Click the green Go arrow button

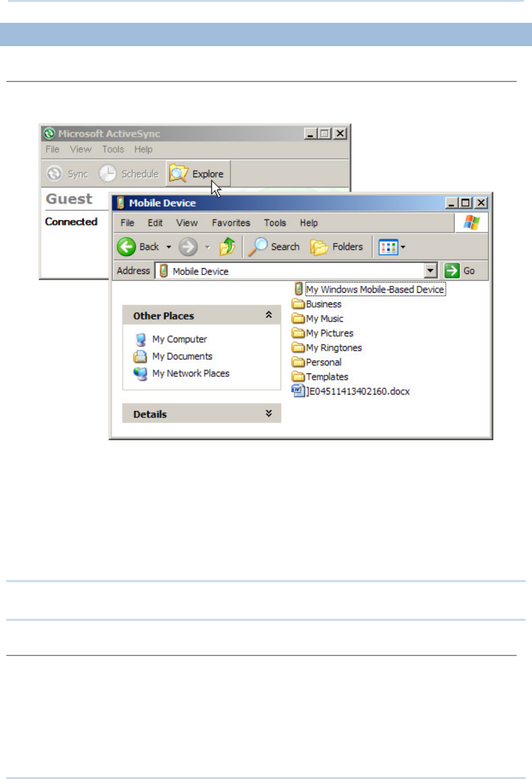[x=452, y=270]
